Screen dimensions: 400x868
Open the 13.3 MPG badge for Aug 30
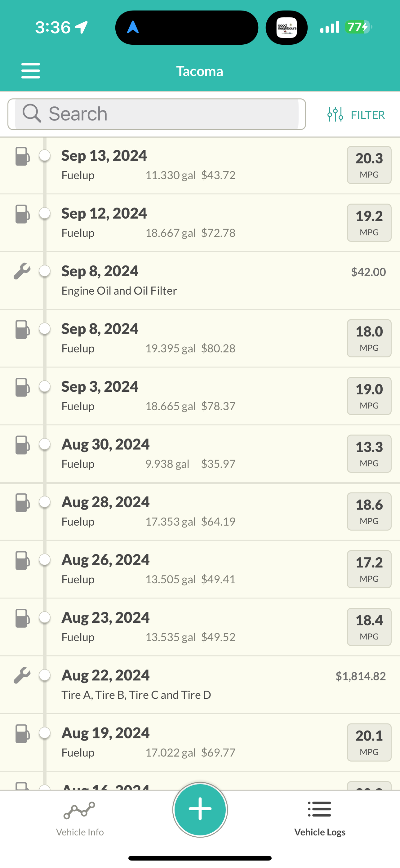click(x=369, y=454)
